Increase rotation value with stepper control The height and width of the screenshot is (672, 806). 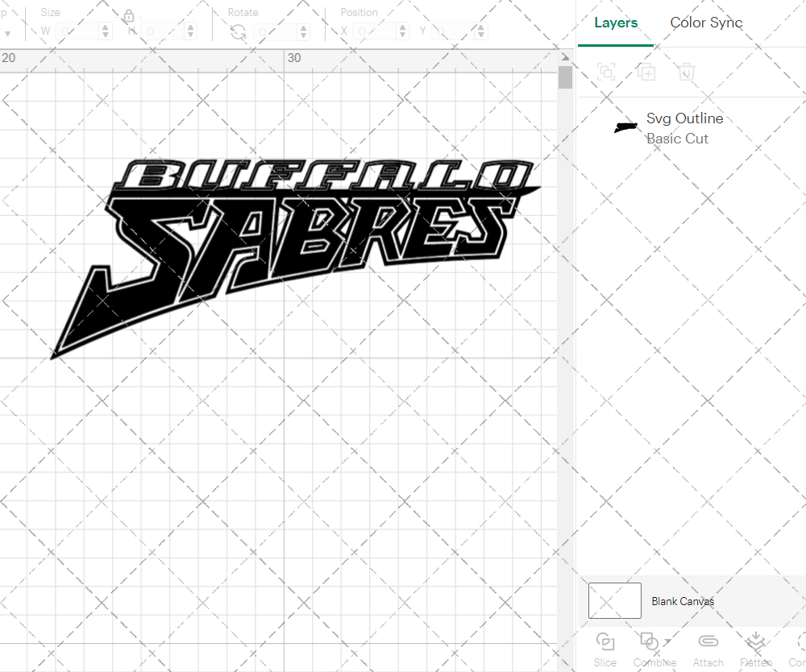tap(303, 27)
